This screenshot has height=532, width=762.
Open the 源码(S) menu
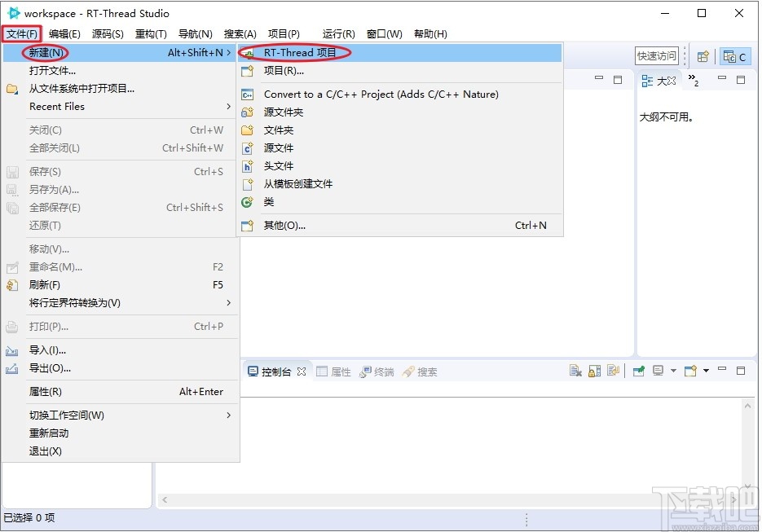pos(108,34)
